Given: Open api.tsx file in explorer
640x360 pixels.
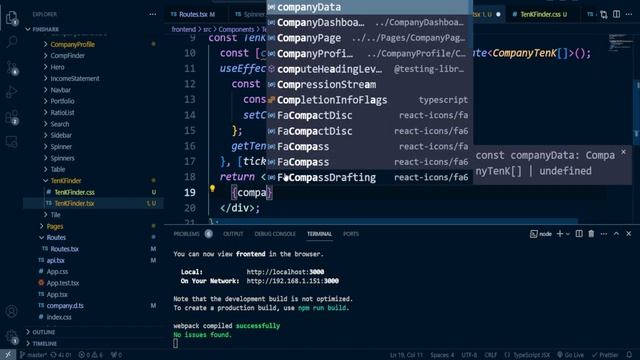Looking at the screenshot, I should [56, 260].
